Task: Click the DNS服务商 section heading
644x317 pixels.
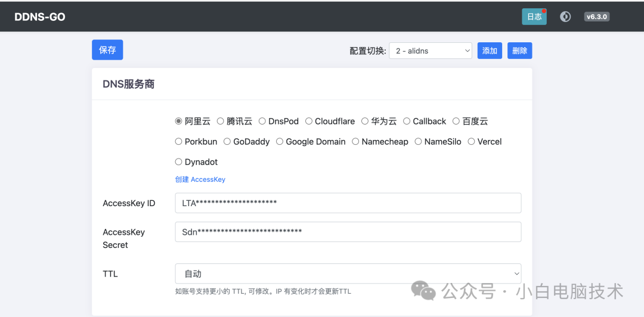Action: [129, 84]
